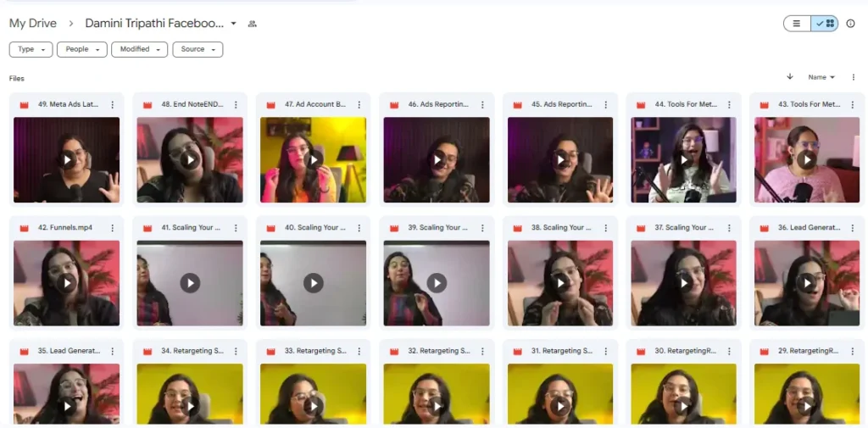The image size is (868, 428).
Task: Open more options for 39. Scaling Your file
Action: point(482,228)
